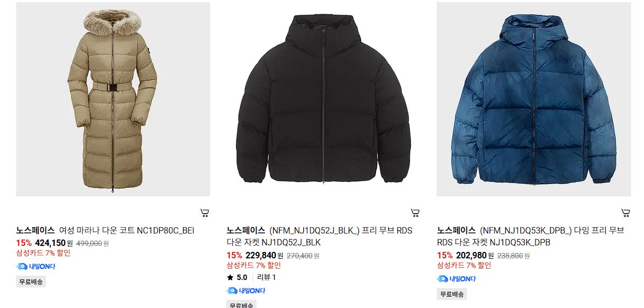Click cart icon for black Free Move jacket
This screenshot has width=644, height=308.
(x=415, y=213)
